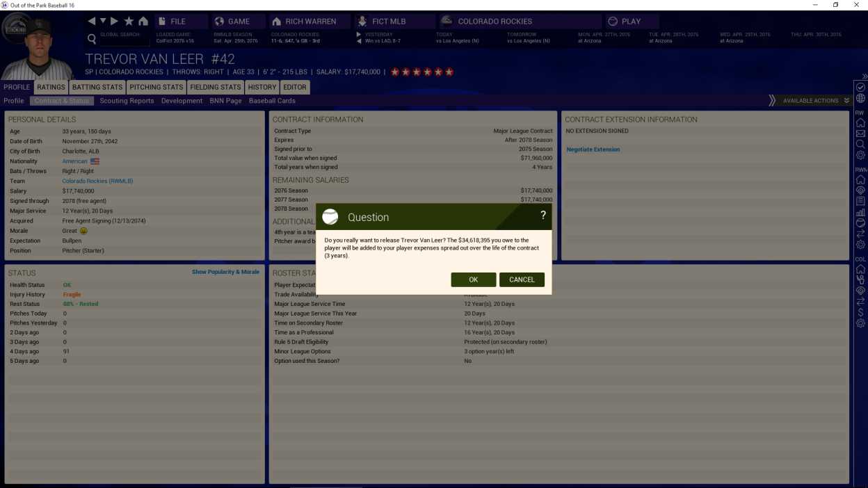Open the Profile subtab

click(x=14, y=101)
